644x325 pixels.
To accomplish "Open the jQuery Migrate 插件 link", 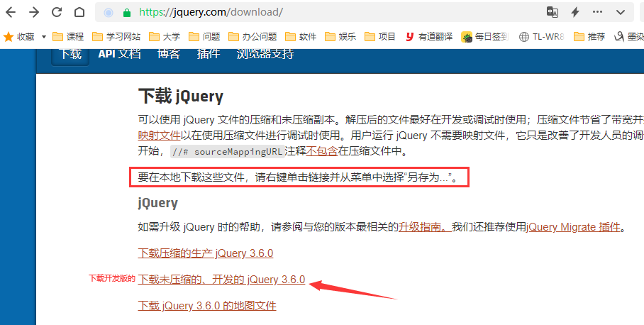I will click(x=573, y=227).
